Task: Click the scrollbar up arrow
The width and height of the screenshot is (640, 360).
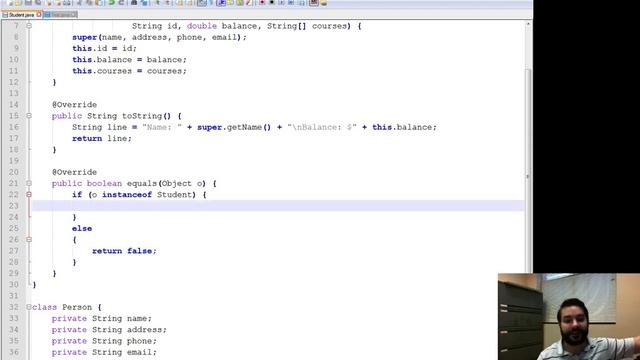Action: coord(528,24)
